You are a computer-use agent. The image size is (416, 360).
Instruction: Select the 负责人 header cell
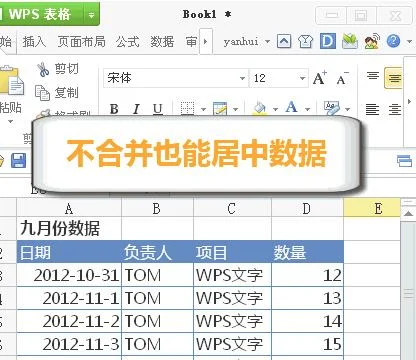coord(157,252)
